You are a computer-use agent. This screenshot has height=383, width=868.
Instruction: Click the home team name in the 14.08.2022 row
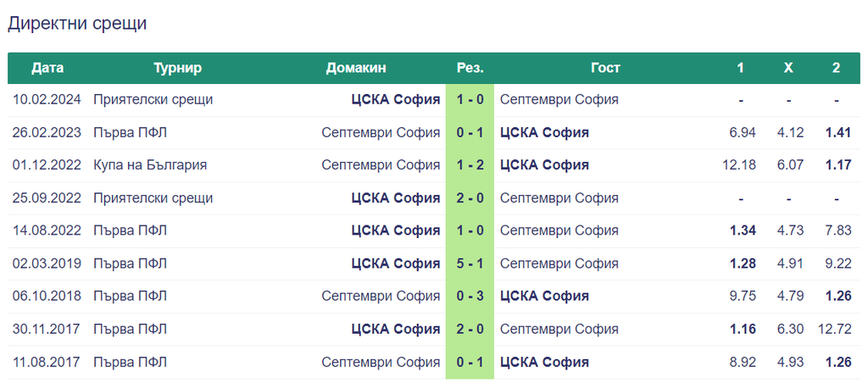(396, 230)
